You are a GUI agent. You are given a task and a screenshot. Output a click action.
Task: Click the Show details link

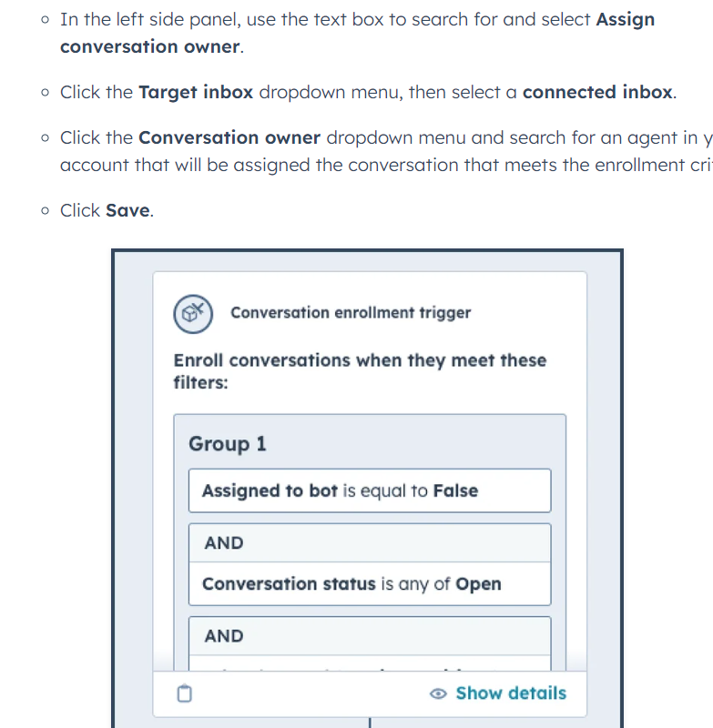point(510,693)
